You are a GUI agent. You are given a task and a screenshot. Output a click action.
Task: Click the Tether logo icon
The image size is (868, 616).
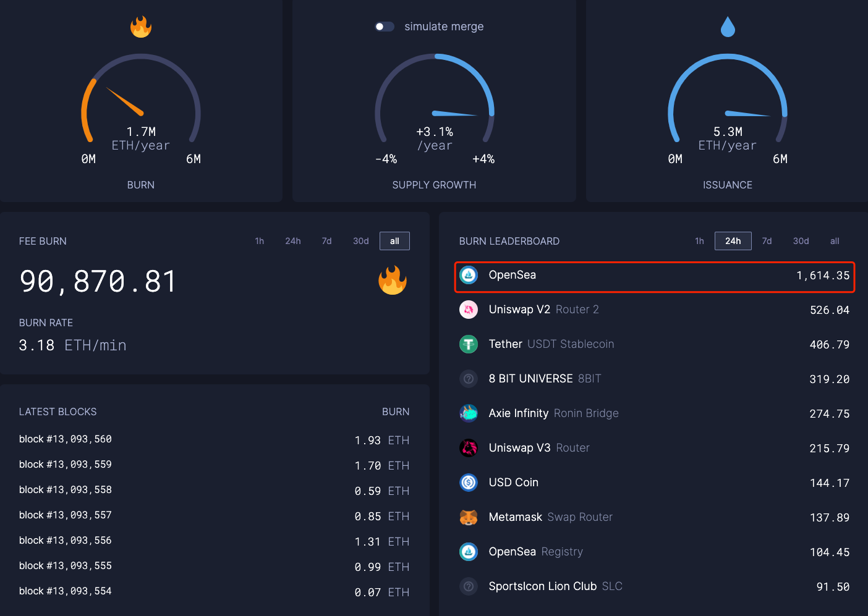(469, 344)
